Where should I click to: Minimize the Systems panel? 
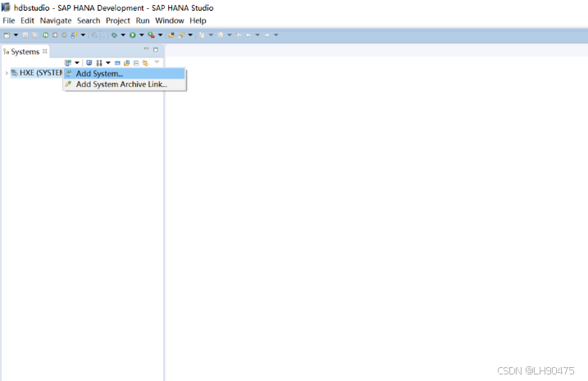pyautogui.click(x=146, y=49)
